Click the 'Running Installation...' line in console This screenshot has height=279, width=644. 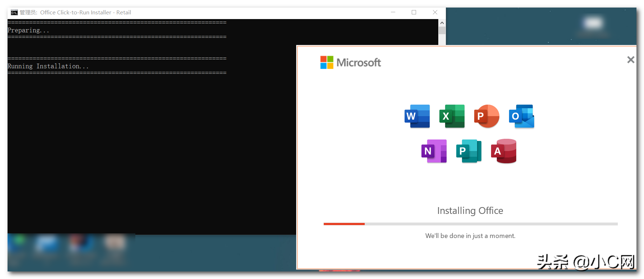[x=48, y=66]
